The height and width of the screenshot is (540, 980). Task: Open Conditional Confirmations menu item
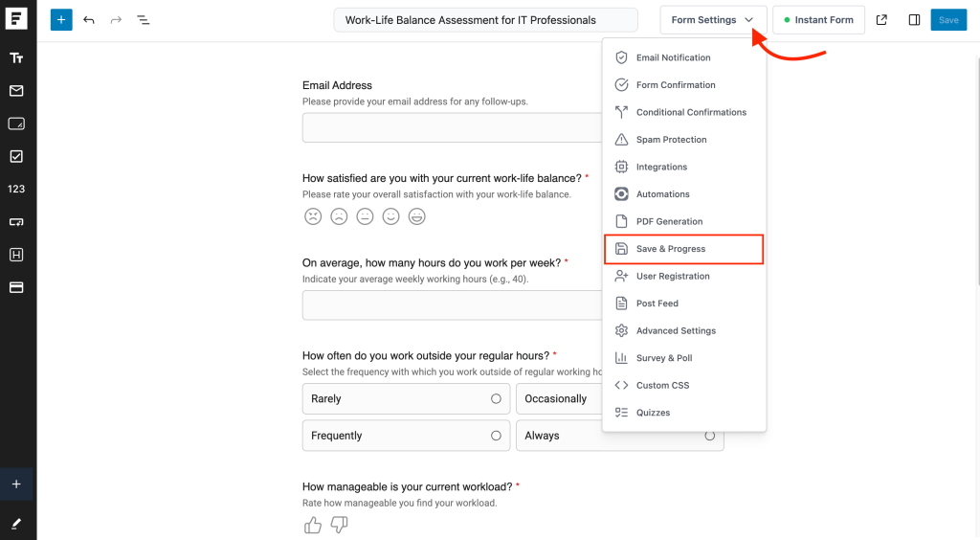tap(683, 113)
